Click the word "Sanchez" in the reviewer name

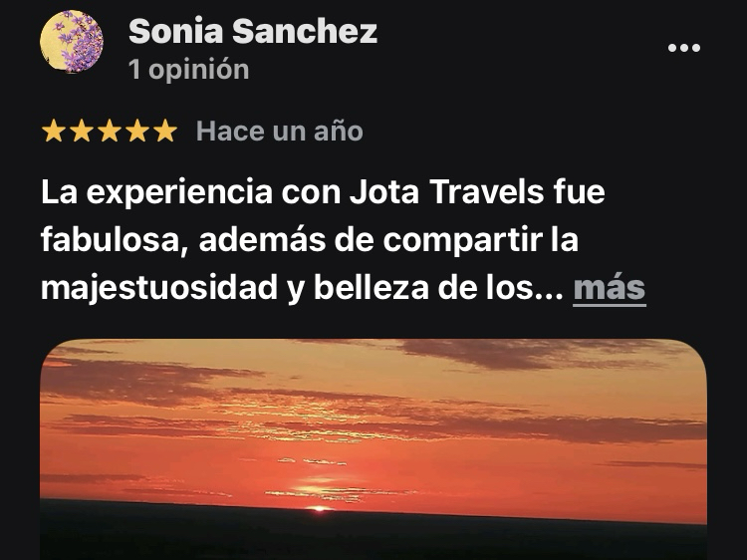click(x=305, y=32)
